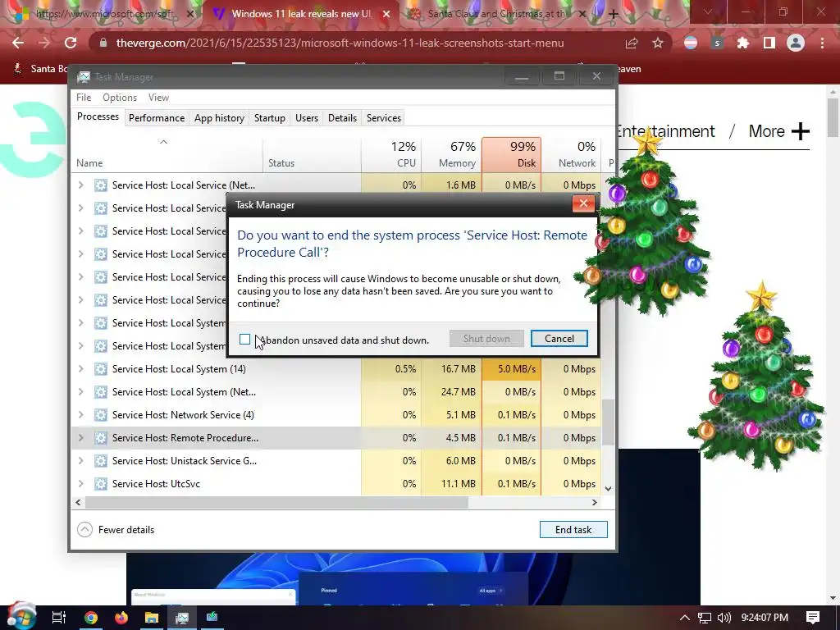
Task: Open the volume icon in system tray
Action: click(x=724, y=618)
